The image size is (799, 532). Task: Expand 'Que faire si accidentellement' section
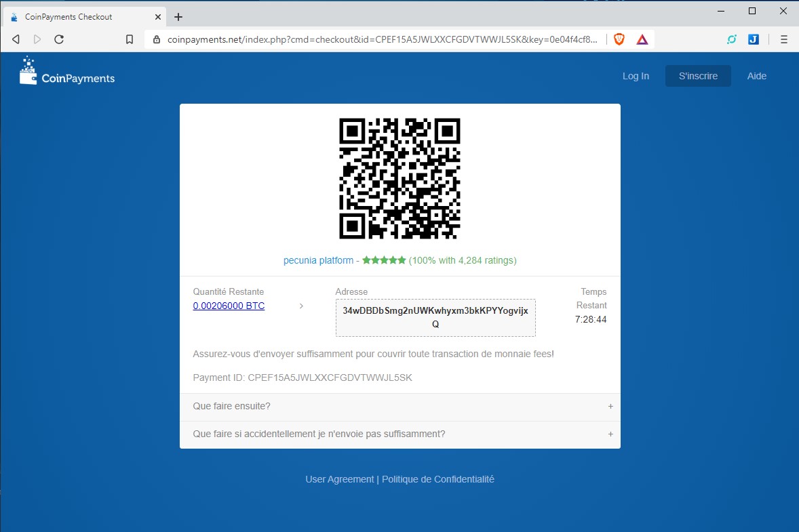point(400,434)
